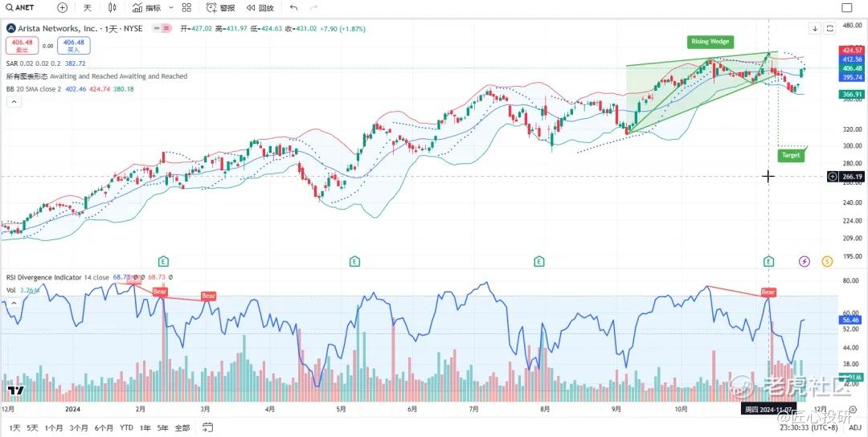868x437 pixels.
Task: Click Arista Networks, Inc. chart title
Action: [x=59, y=29]
